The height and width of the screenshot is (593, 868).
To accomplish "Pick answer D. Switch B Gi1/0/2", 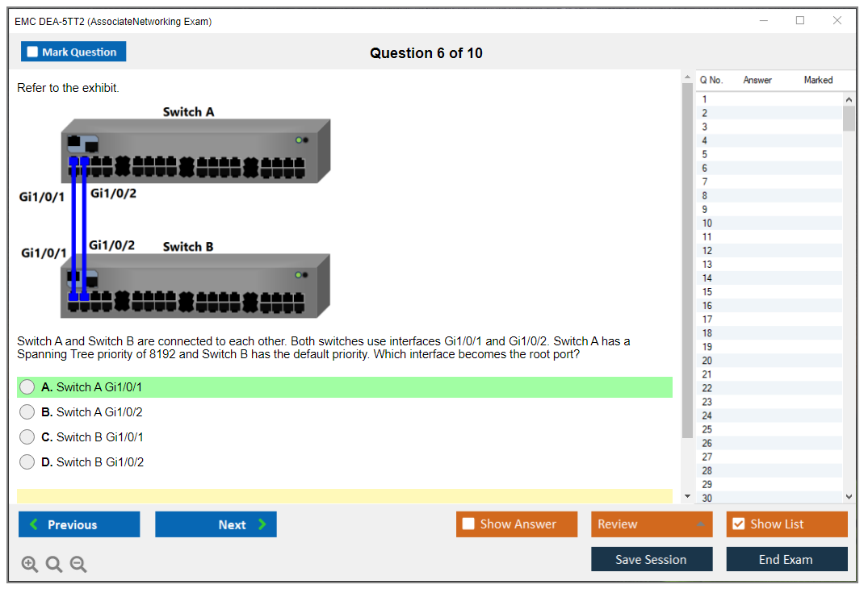I will coord(27,462).
